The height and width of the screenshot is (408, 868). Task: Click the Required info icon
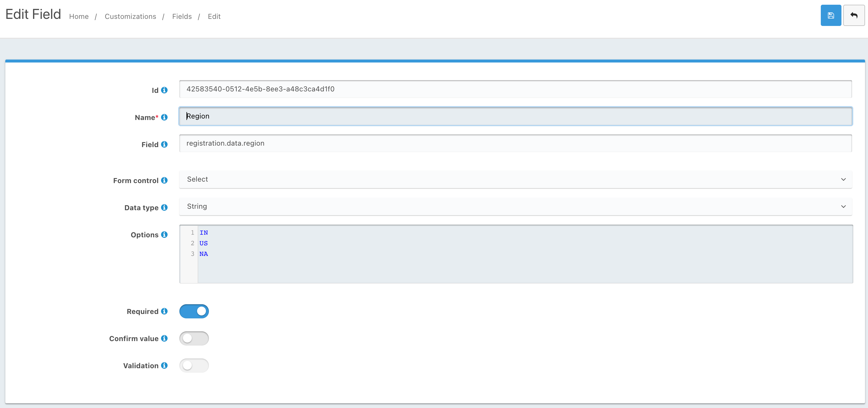(164, 311)
